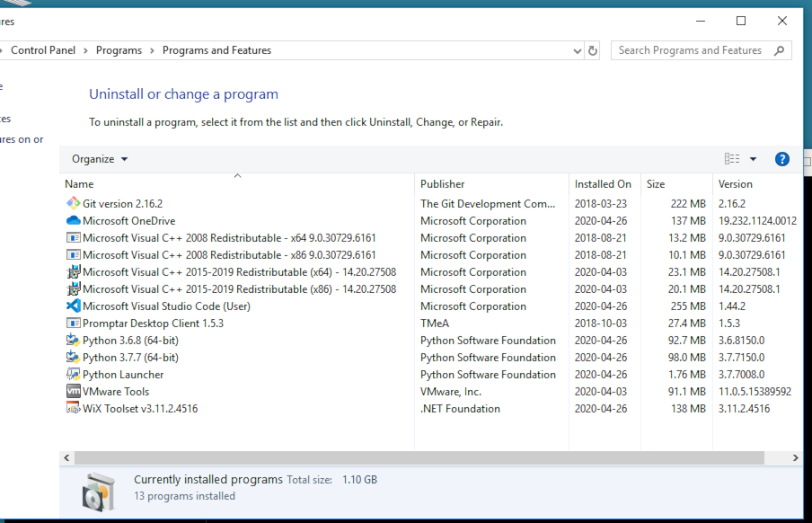Click Programs and Features breadcrumb
Viewport: 812px width, 523px height.
point(216,50)
